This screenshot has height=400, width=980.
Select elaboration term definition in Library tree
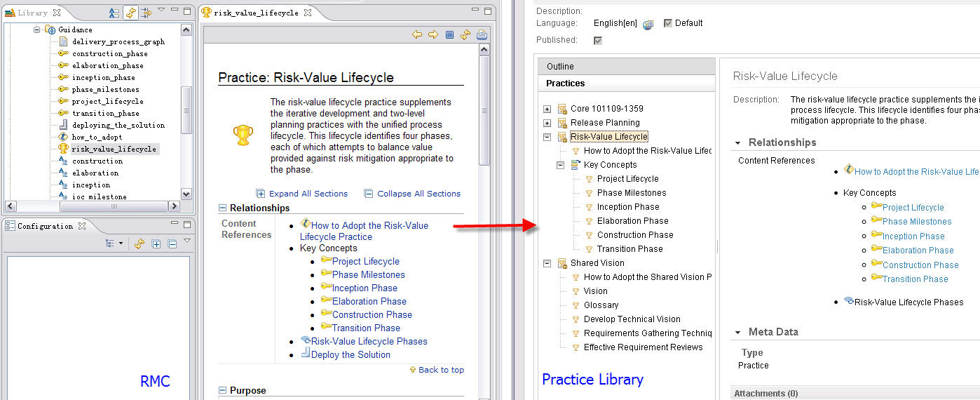(x=95, y=173)
